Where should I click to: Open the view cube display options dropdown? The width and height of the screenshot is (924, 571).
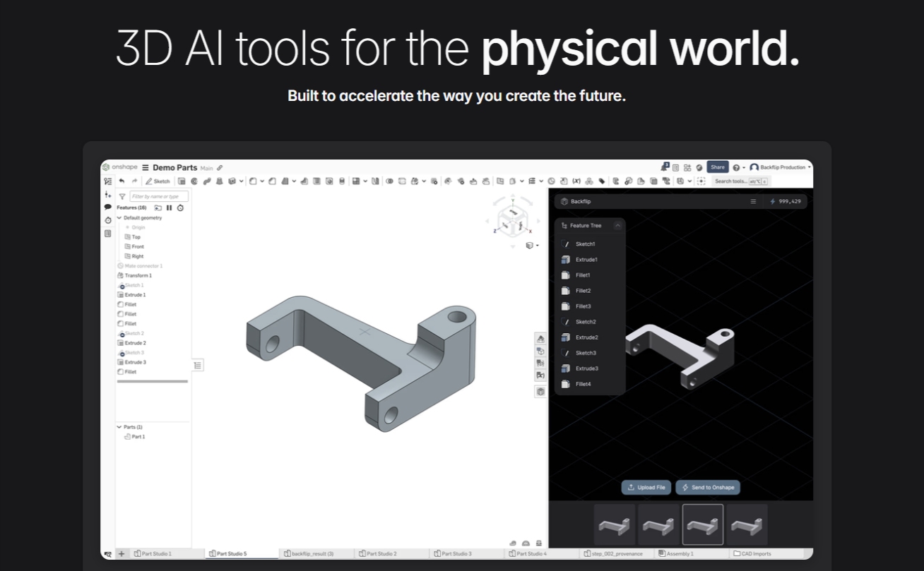tap(532, 246)
